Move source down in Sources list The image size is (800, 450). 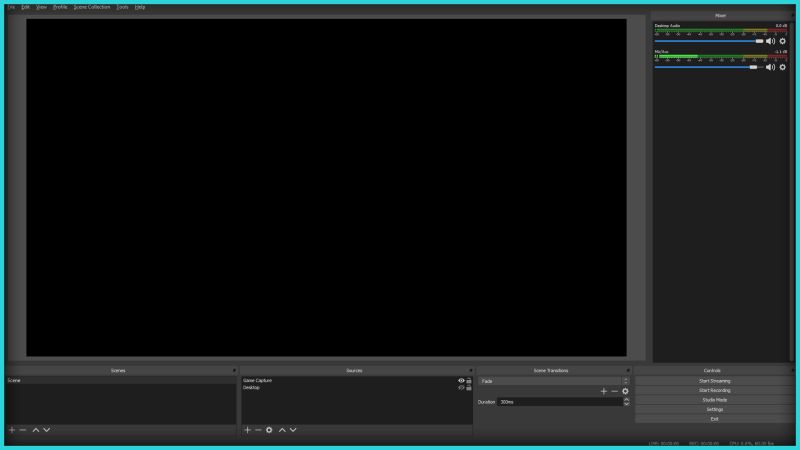[x=293, y=430]
